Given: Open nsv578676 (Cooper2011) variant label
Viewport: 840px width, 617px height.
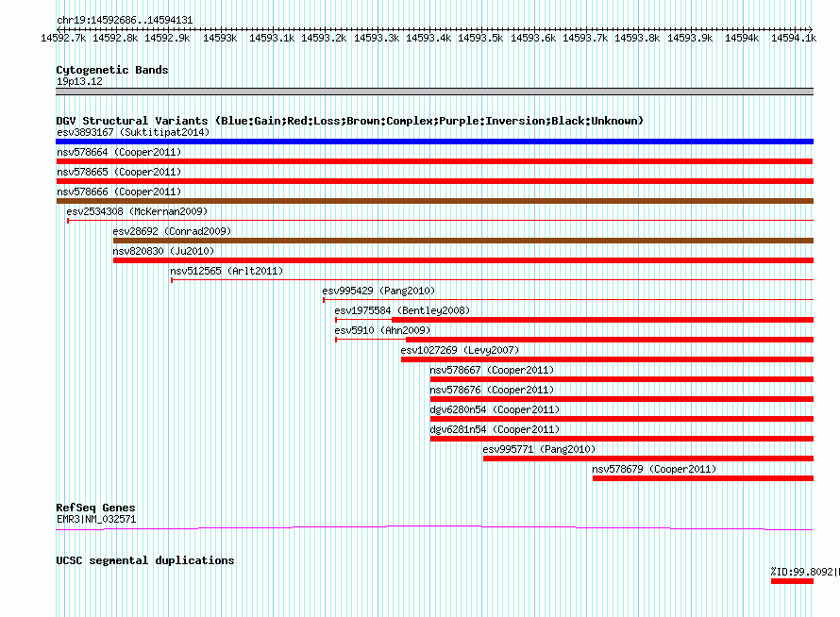Looking at the screenshot, I should [492, 390].
